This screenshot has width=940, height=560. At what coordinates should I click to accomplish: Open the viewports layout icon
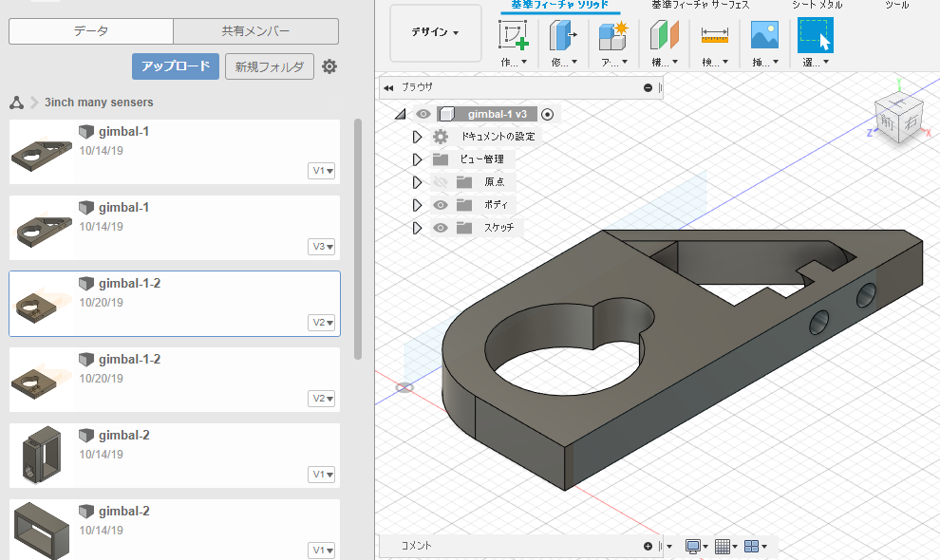point(751,546)
